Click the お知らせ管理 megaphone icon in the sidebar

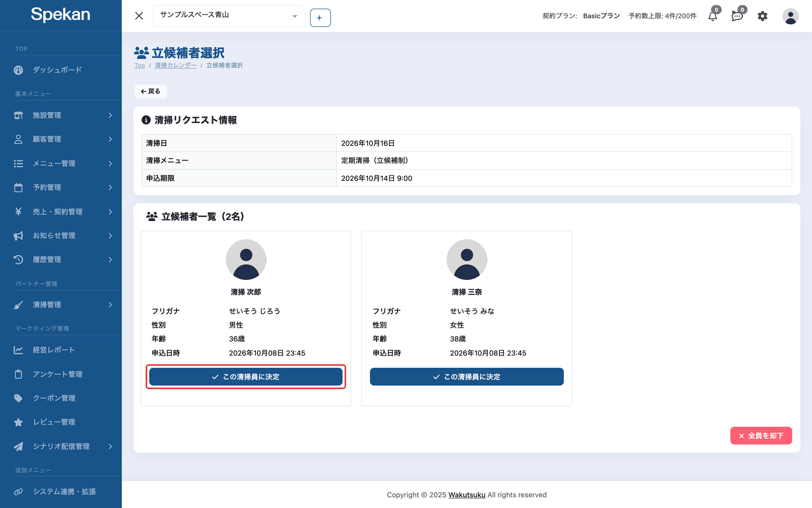click(x=18, y=236)
